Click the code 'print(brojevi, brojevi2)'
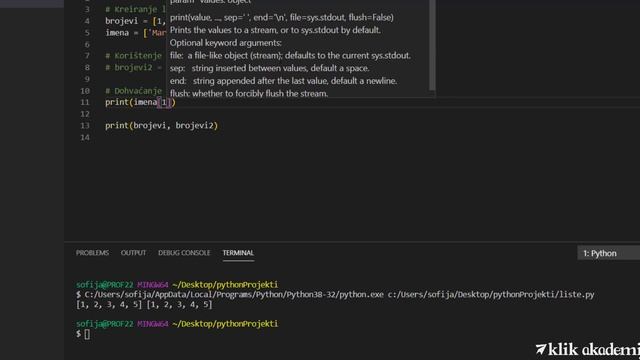 coord(162,126)
